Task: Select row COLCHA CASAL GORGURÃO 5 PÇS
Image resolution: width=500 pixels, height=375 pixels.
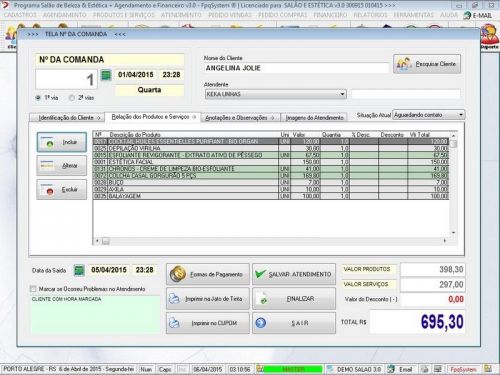Action: click(271, 176)
